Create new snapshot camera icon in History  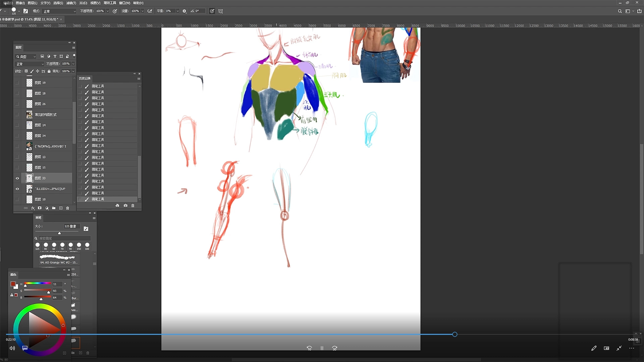pyautogui.click(x=125, y=205)
